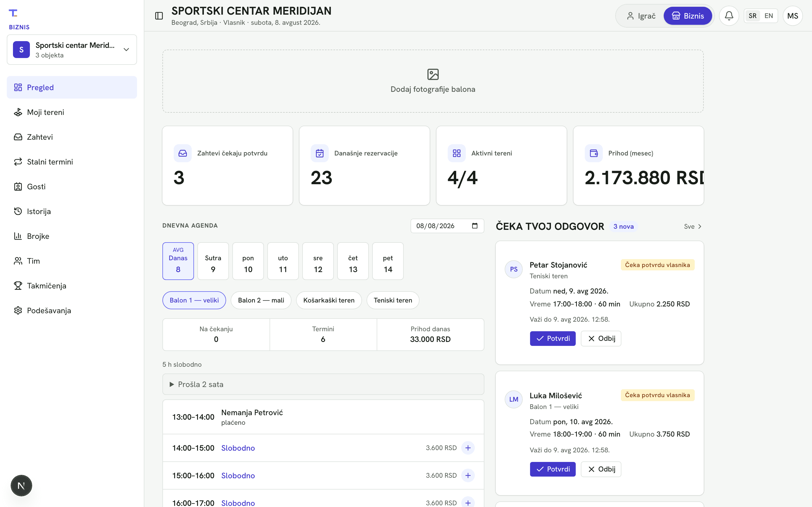Switch to Igrač mode
812x507 pixels.
pyautogui.click(x=641, y=16)
